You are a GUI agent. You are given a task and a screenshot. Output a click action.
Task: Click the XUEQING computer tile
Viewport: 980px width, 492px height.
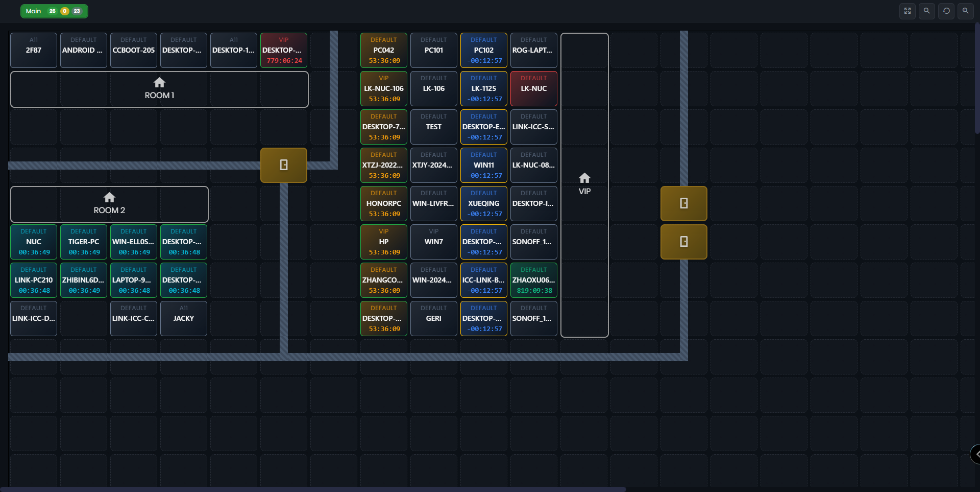(x=483, y=203)
